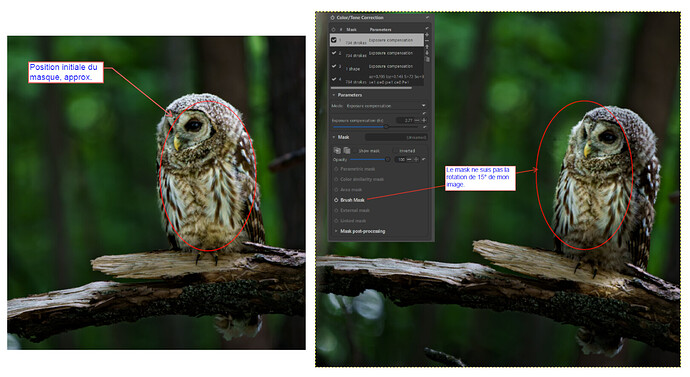Collapse the Mask section
The height and width of the screenshot is (377, 690).
334,137
